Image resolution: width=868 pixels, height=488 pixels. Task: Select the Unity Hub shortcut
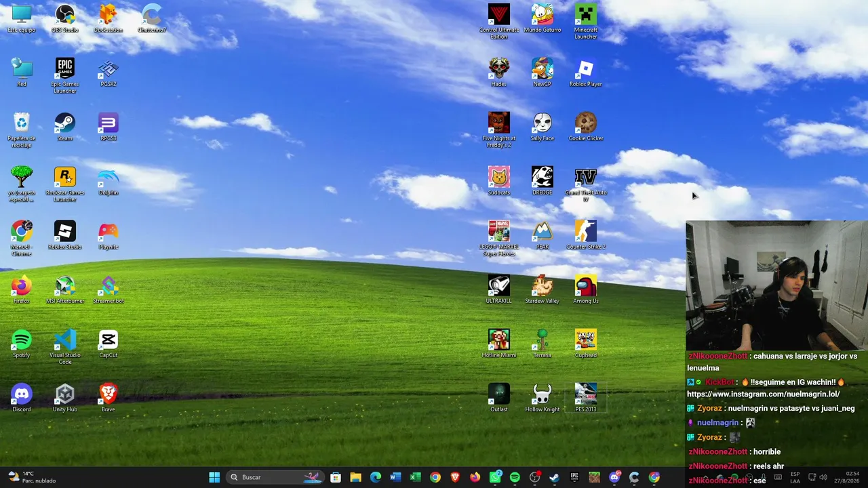65,398
